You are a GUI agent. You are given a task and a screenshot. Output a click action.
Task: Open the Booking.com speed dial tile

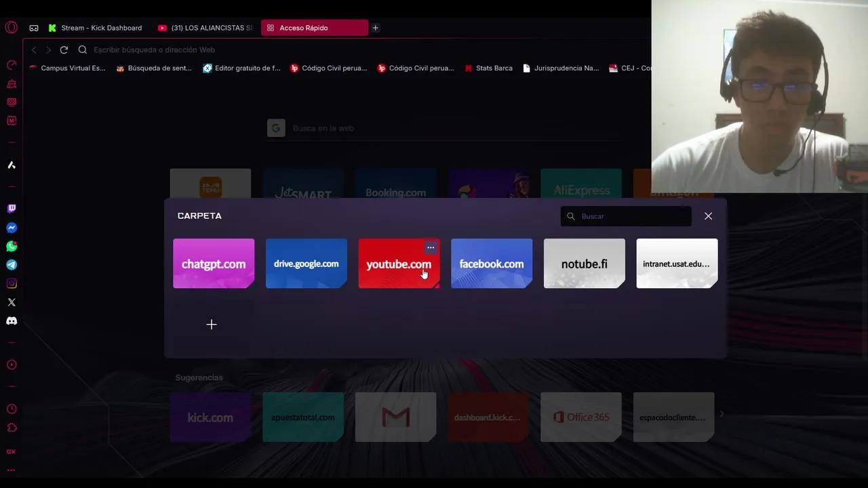coord(395,184)
